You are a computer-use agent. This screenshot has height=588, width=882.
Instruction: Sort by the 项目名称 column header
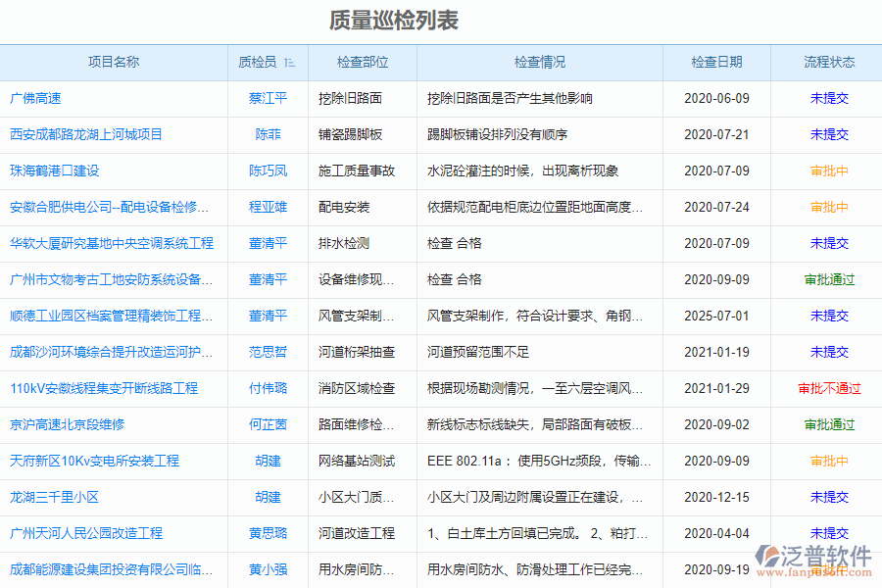[115, 61]
